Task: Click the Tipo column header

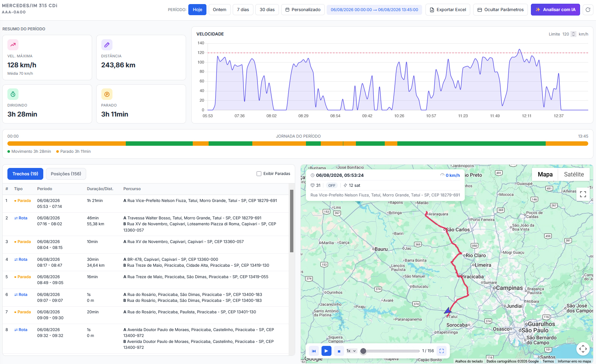Action: tap(18, 189)
